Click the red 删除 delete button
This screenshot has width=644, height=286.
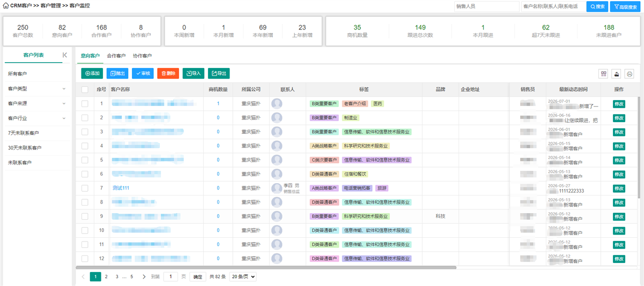(168, 73)
